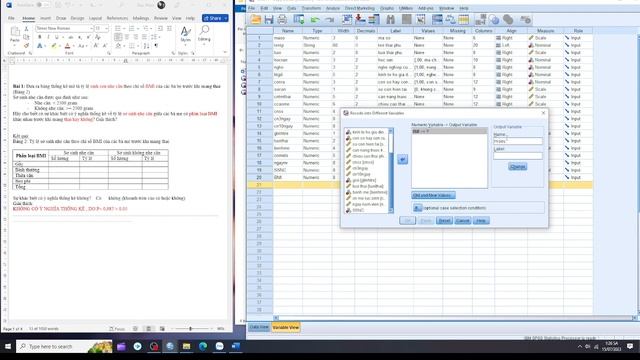Open Find search icon in Word ribbon
Image resolution: width=640 pixels, height=360 pixels.
tap(204, 30)
